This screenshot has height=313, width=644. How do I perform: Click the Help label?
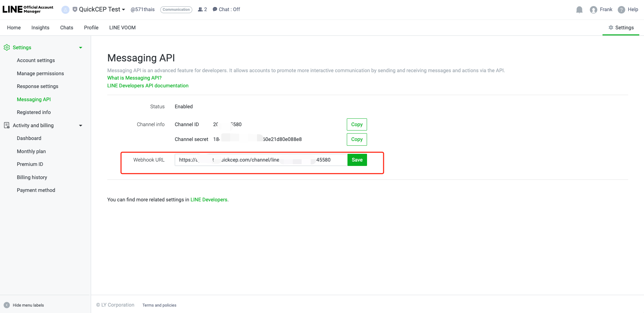point(633,9)
